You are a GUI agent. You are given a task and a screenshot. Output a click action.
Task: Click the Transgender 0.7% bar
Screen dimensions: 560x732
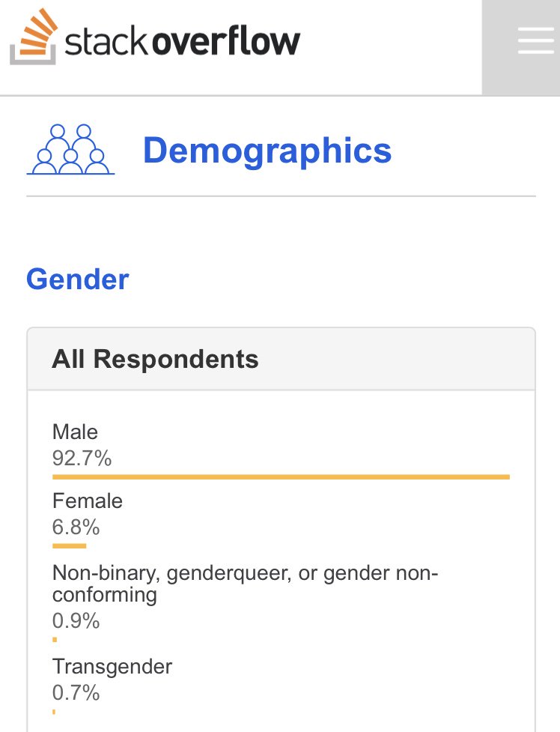click(54, 712)
